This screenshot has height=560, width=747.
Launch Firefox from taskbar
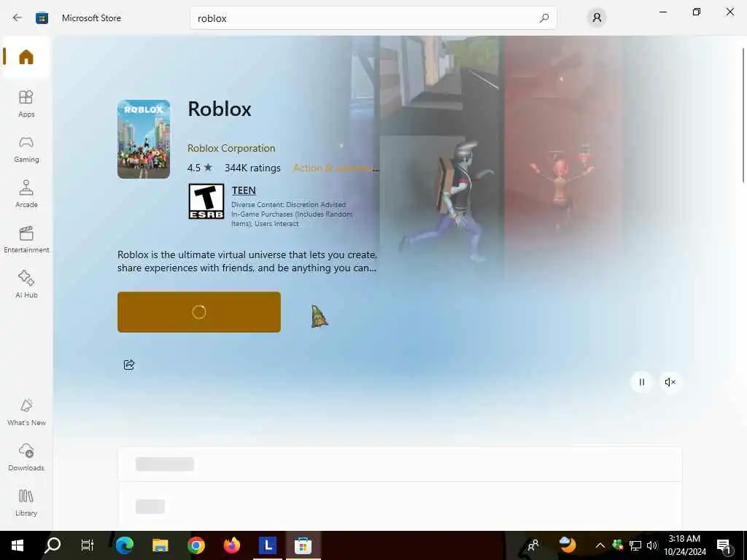coord(231,545)
